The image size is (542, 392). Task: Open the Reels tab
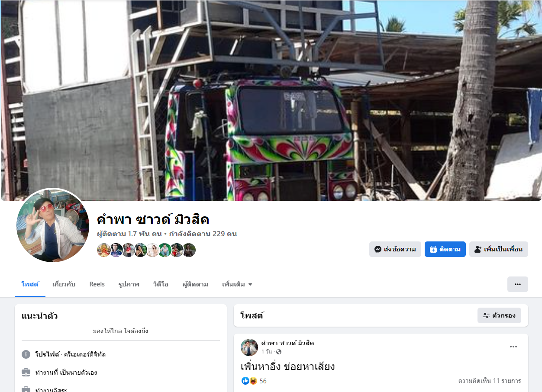pos(97,284)
